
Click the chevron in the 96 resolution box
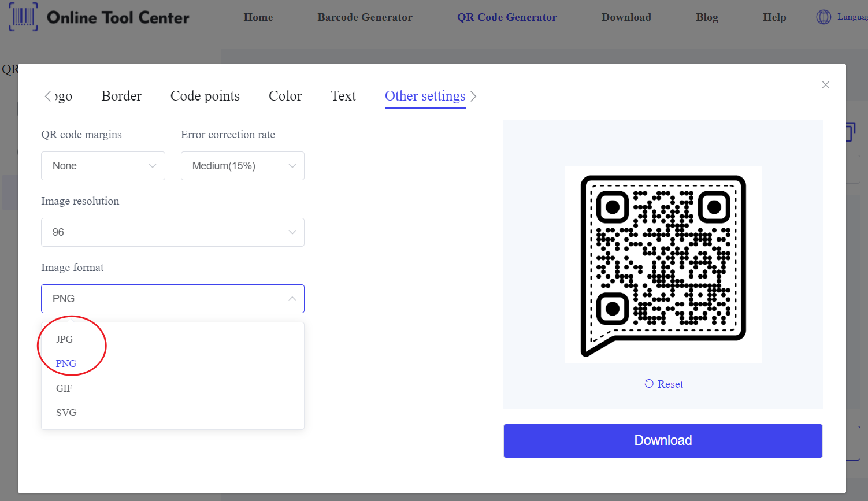coord(292,232)
